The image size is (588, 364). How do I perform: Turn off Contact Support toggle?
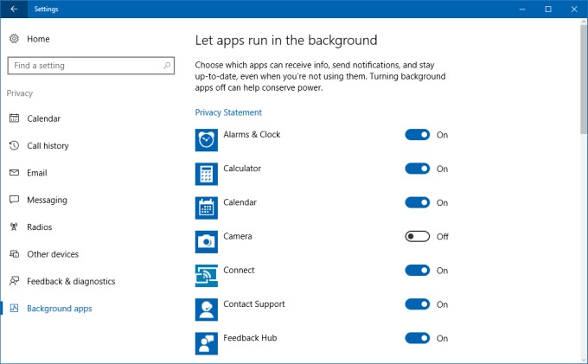(418, 304)
